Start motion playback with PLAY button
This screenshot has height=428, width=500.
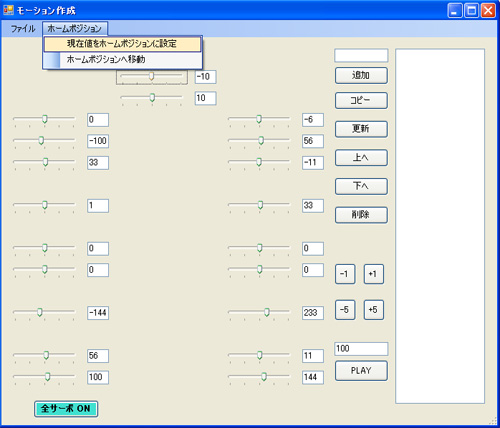tap(361, 371)
